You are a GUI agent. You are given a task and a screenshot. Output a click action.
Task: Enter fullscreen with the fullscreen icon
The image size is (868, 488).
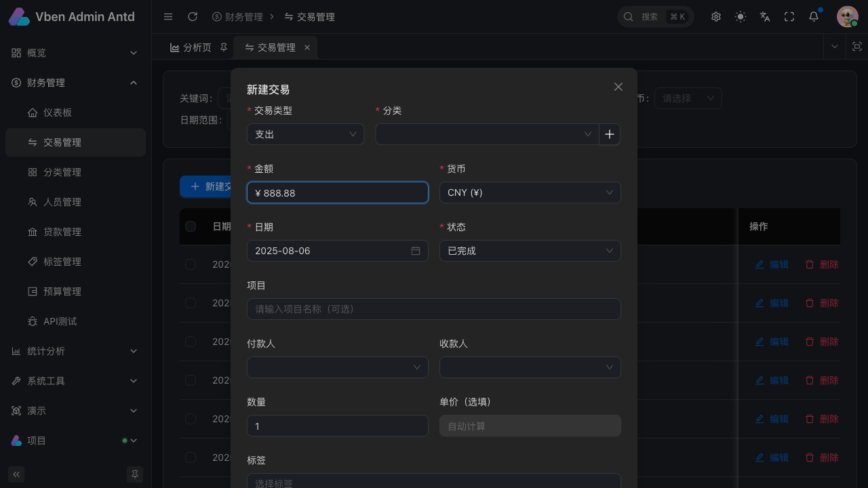click(x=789, y=17)
